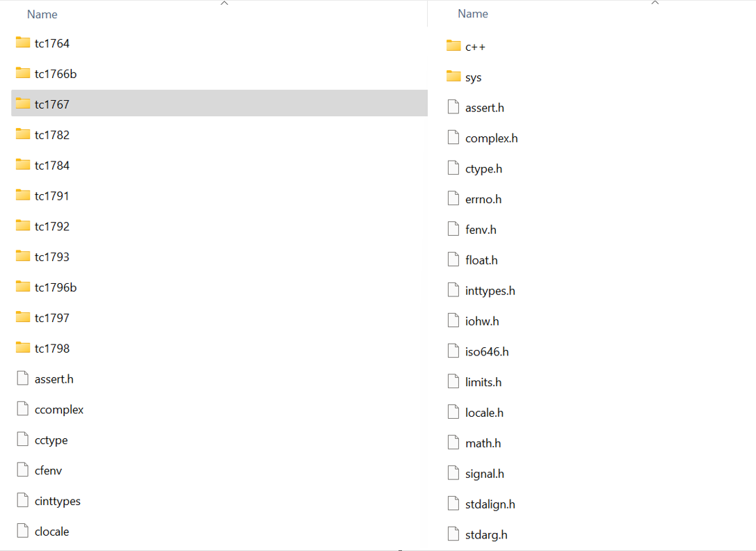Sort right pane by Name column header
The image size is (756, 551).
473,14
